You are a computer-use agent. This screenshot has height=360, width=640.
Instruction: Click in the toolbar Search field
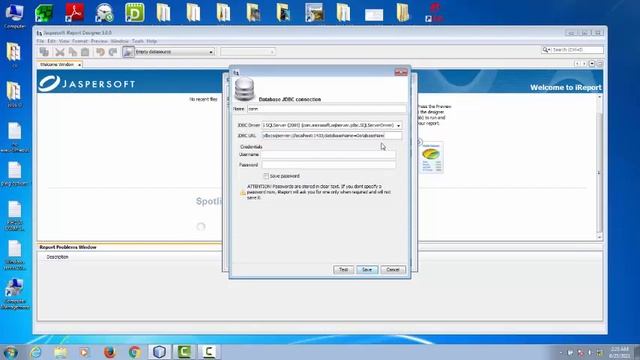tap(577, 50)
